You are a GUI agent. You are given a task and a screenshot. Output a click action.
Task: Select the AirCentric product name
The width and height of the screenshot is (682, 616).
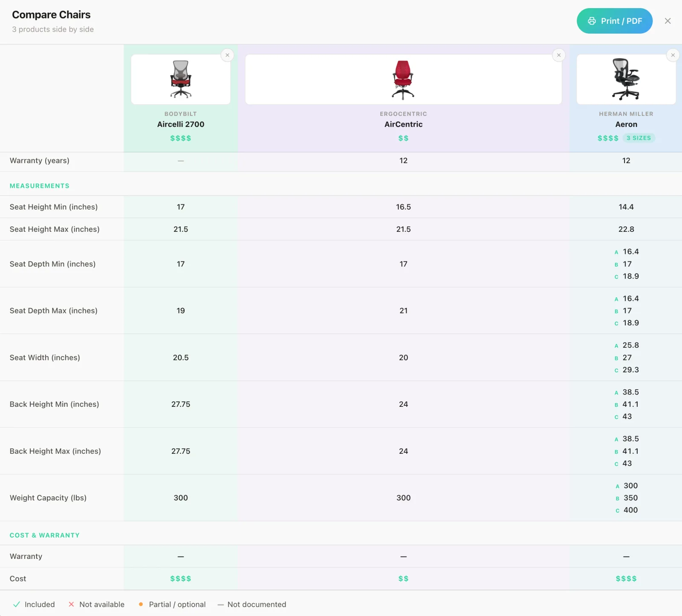click(x=403, y=124)
